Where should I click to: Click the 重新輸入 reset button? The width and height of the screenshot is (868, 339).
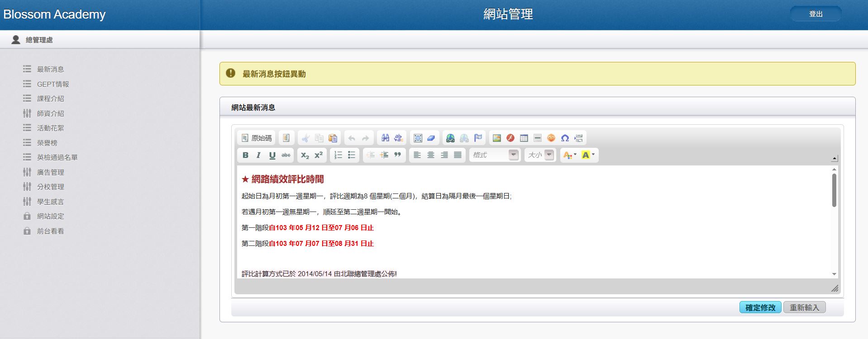tap(804, 307)
